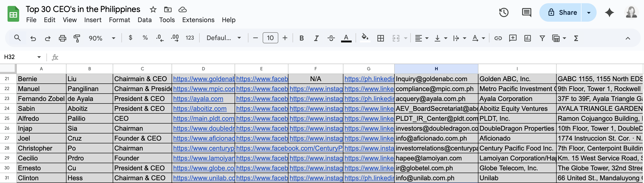Decrease decimal places
Screen dimensions: 644x183
(160, 38)
